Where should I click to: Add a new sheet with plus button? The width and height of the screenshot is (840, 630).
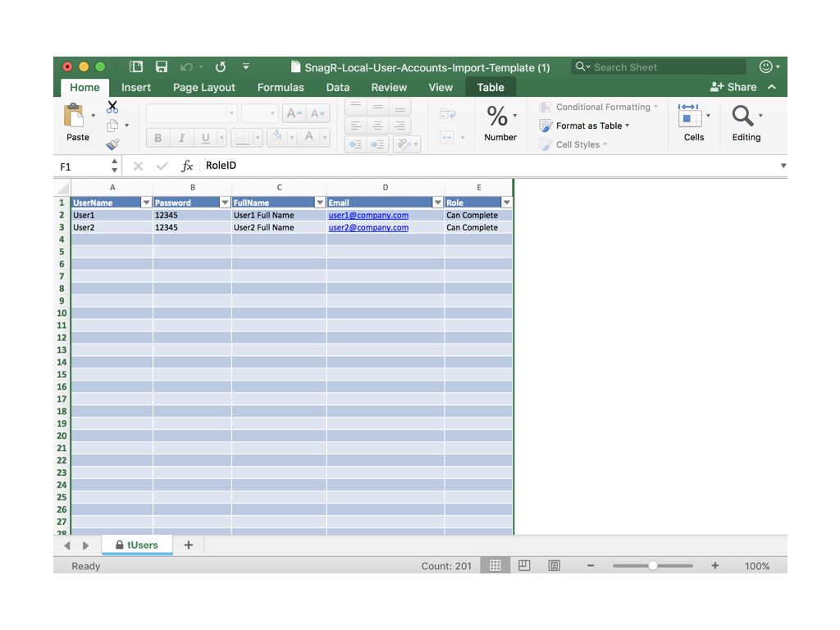coord(189,545)
